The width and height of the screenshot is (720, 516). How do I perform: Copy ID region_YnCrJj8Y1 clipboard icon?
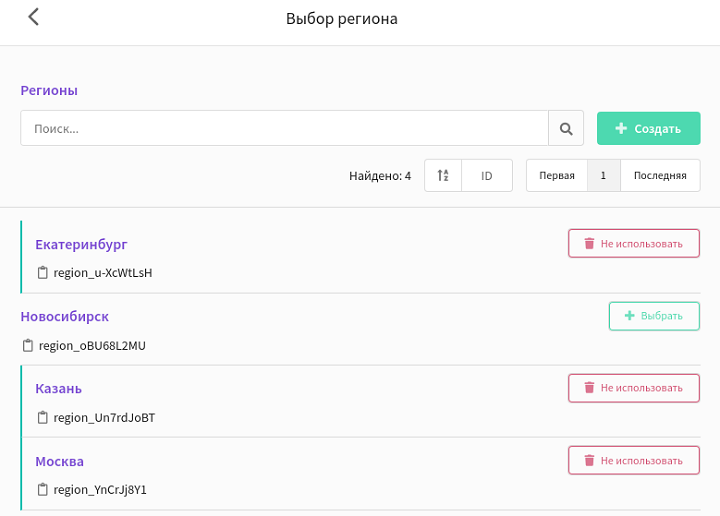coord(42,489)
